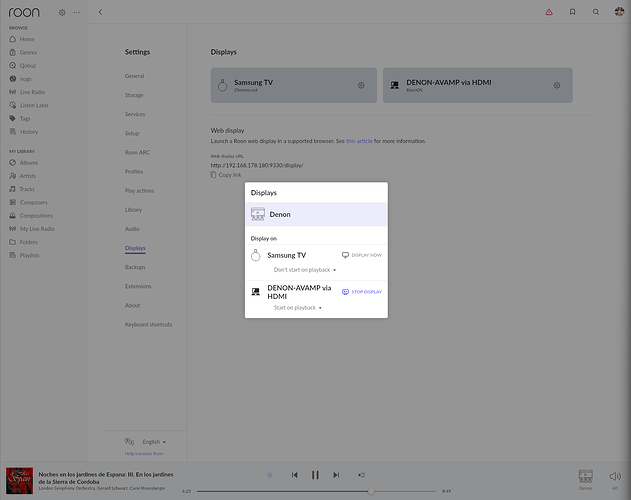Open the search magnifier icon
The image size is (631, 500).
pos(596,12)
